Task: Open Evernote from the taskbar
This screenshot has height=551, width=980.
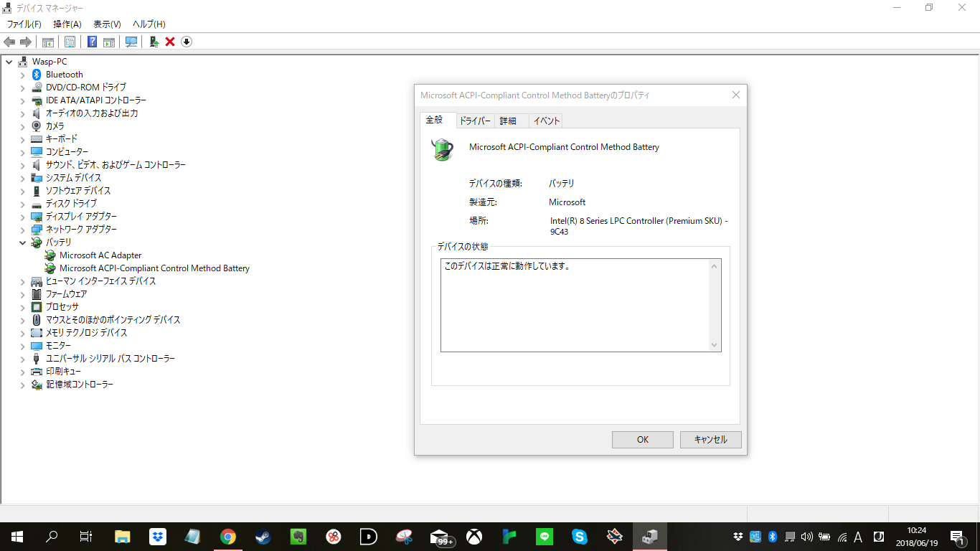Action: tap(298, 537)
